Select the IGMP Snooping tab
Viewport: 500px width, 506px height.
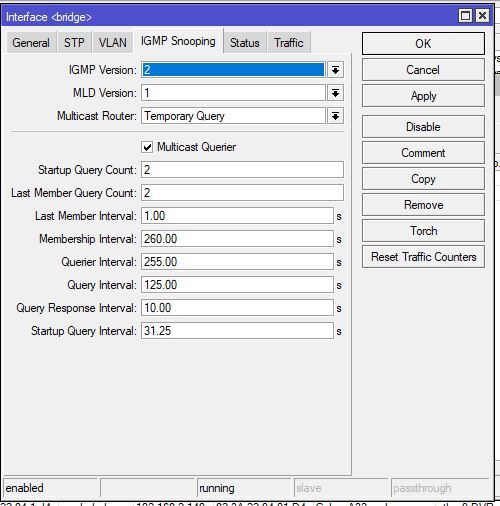[178, 41]
